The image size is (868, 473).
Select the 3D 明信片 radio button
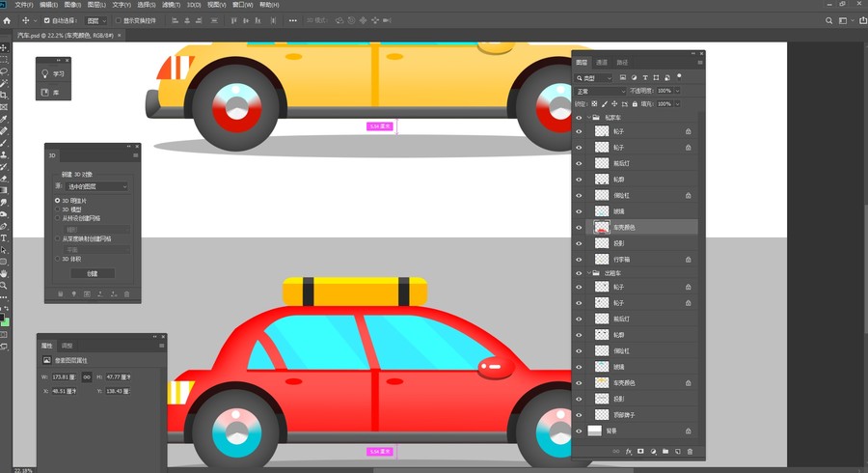coord(58,201)
